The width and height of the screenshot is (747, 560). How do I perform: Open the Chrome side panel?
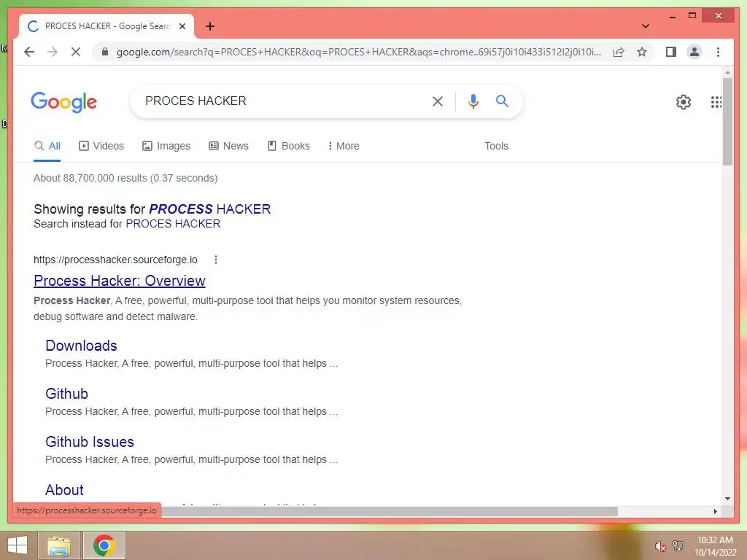(x=671, y=52)
